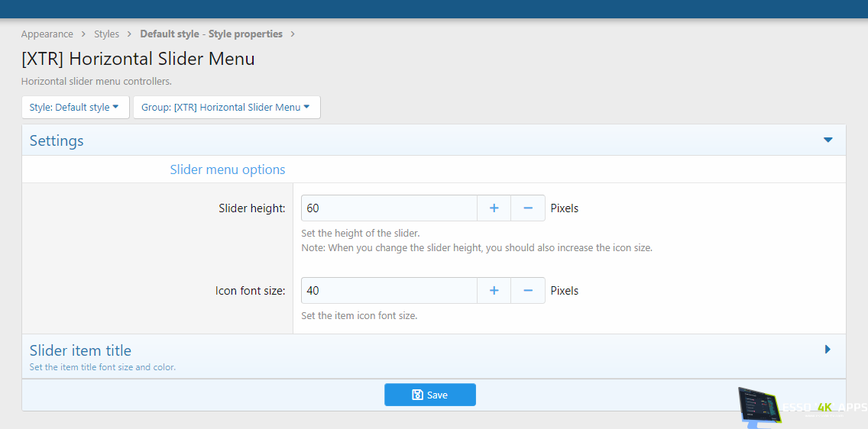Expand Slider item title with right arrow
The height and width of the screenshot is (429, 868).
click(x=828, y=350)
